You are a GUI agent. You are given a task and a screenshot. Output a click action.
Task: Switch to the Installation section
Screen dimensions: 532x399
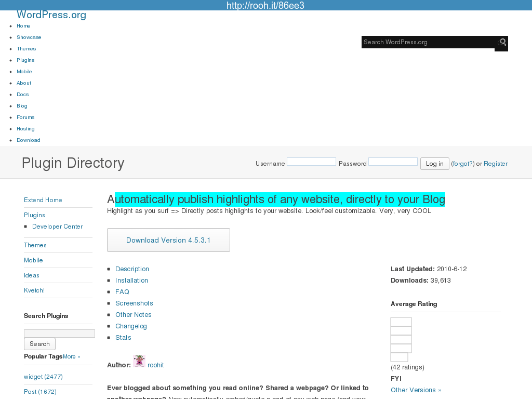click(131, 281)
